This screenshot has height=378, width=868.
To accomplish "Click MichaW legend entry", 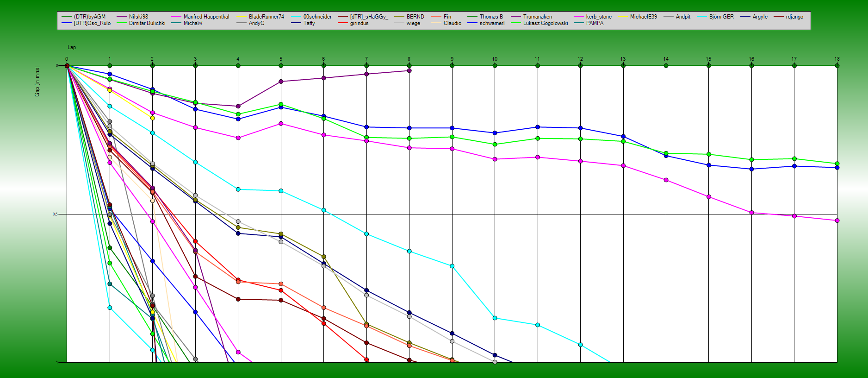I will (193, 23).
